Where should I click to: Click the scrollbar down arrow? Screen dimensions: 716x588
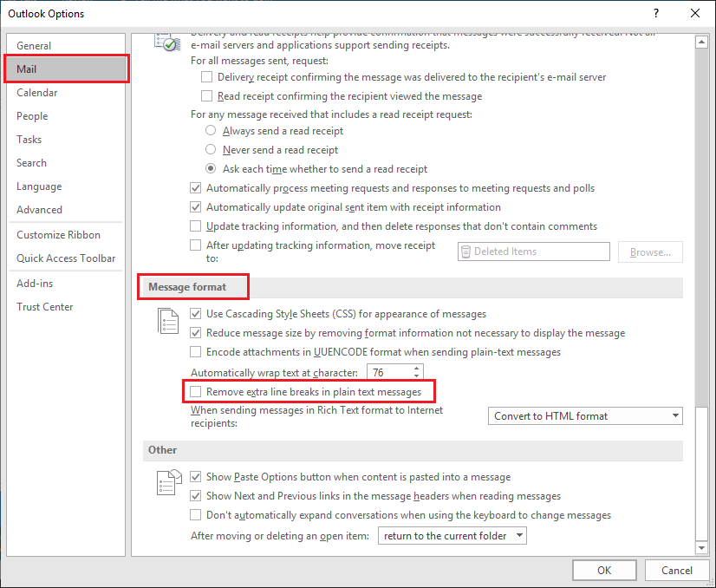(x=701, y=547)
